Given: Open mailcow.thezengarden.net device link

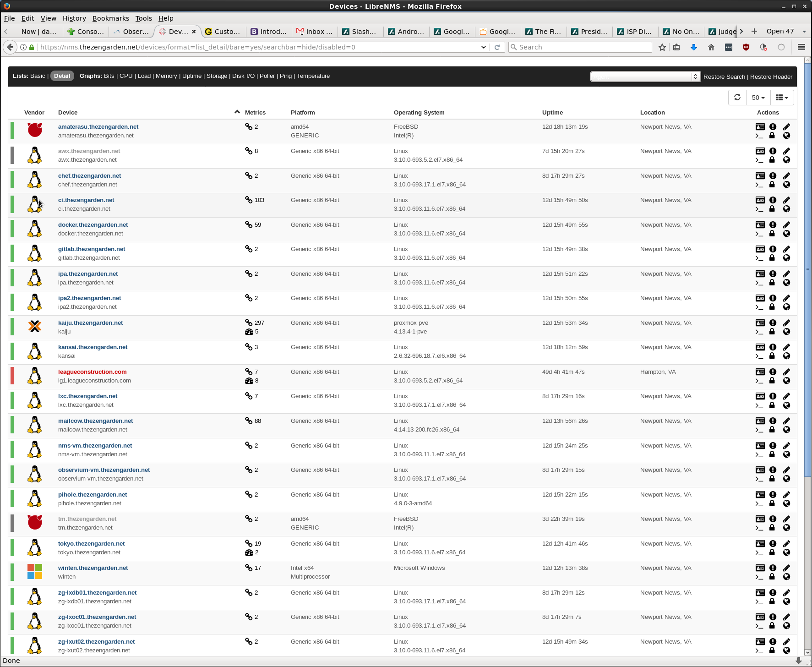Looking at the screenshot, I should pos(95,421).
